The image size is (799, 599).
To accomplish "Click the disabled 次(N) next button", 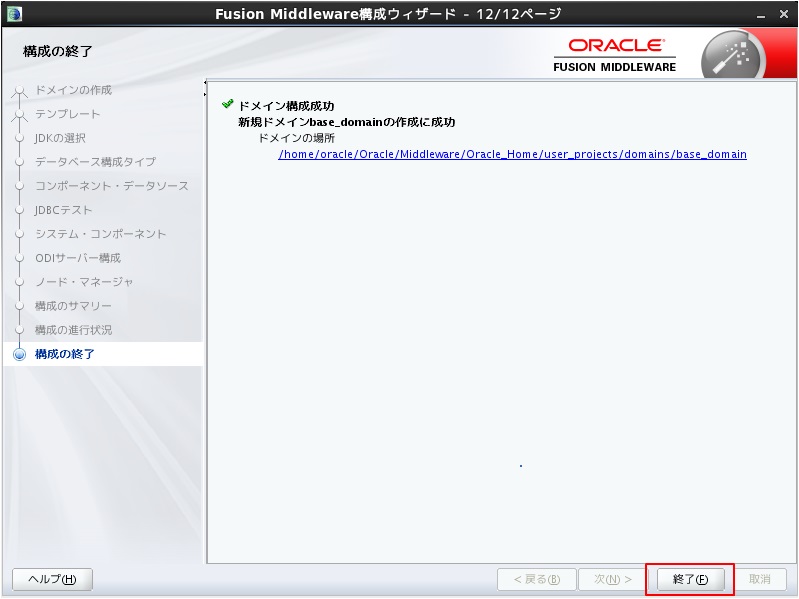I will [612, 579].
